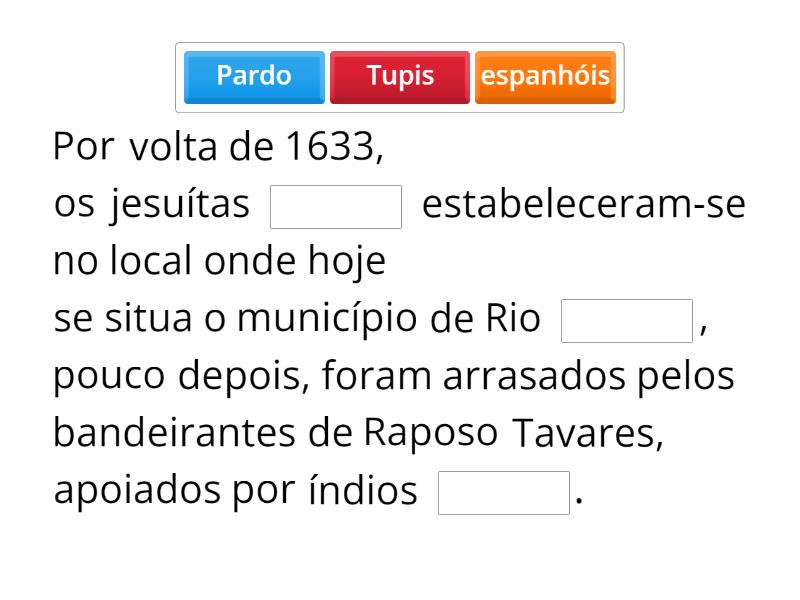800x600 pixels.
Task: Click the phrase no local onde hoje
Action: click(x=219, y=262)
